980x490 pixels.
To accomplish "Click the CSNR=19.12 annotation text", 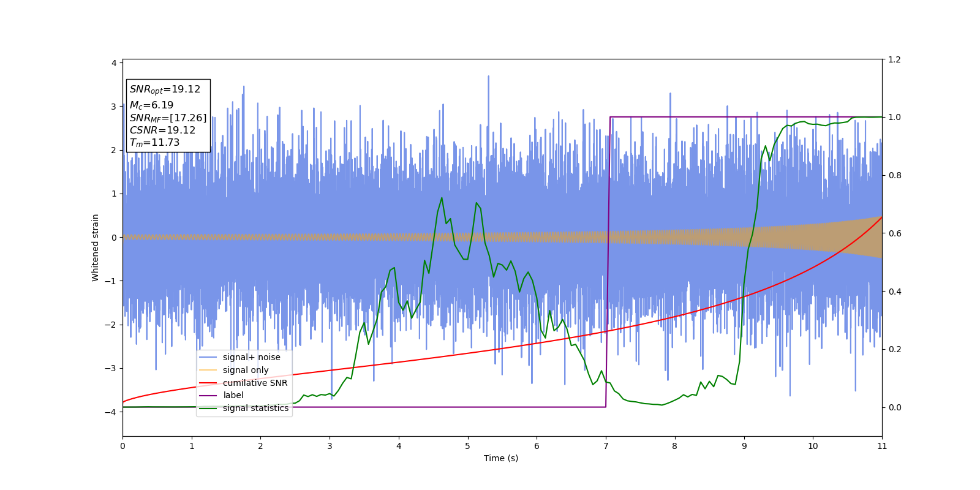I will pos(162,130).
